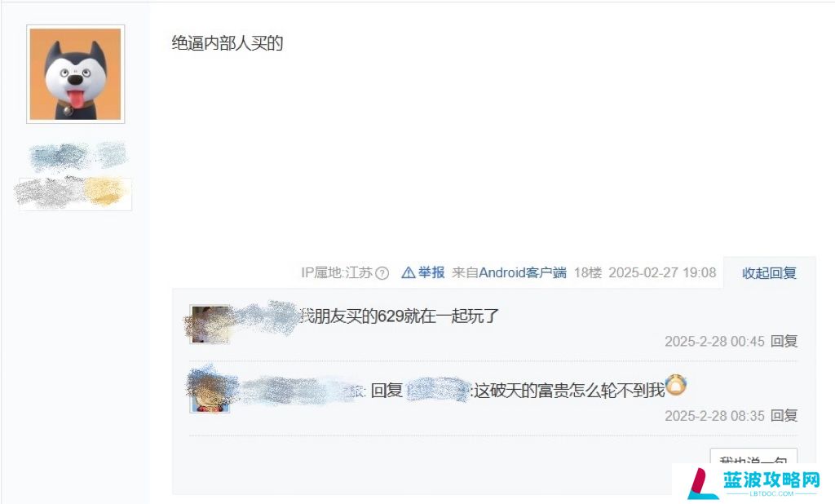Report the post via the 举报 link
The height and width of the screenshot is (504, 835).
point(431,272)
